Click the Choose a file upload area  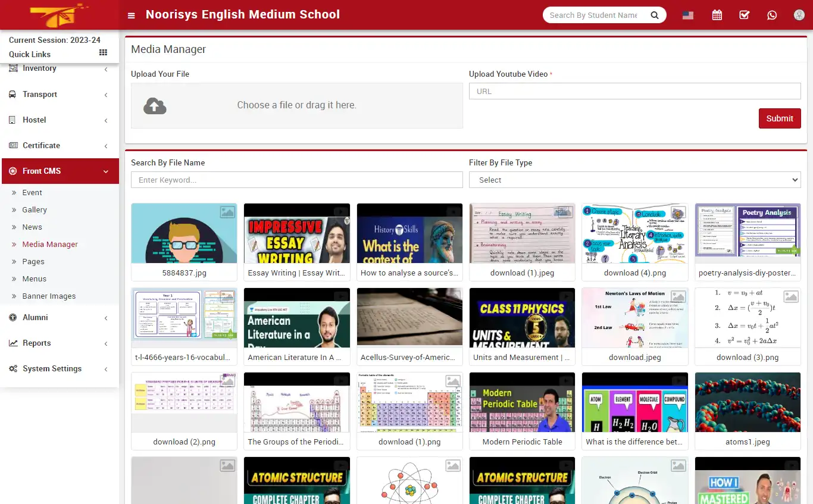[296, 106]
